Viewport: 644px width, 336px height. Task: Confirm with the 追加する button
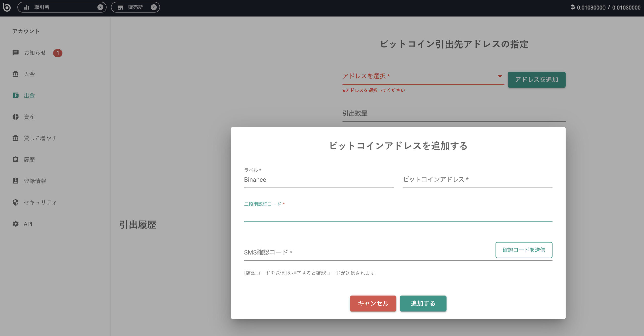(x=423, y=303)
